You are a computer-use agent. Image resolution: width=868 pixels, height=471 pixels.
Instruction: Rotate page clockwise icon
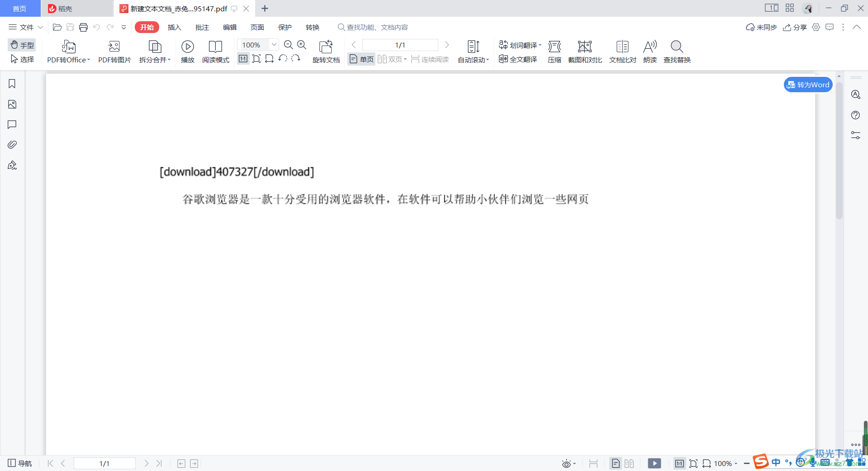point(296,58)
